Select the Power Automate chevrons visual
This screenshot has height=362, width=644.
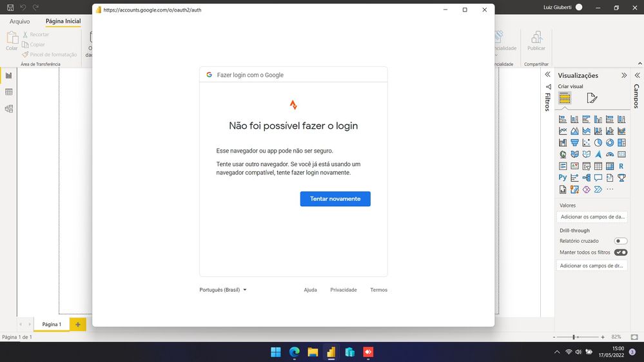pos(598,189)
